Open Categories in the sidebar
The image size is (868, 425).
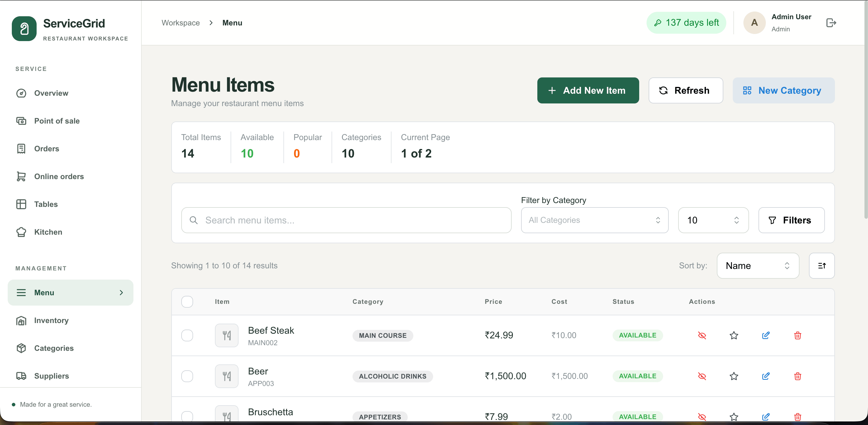click(71, 348)
